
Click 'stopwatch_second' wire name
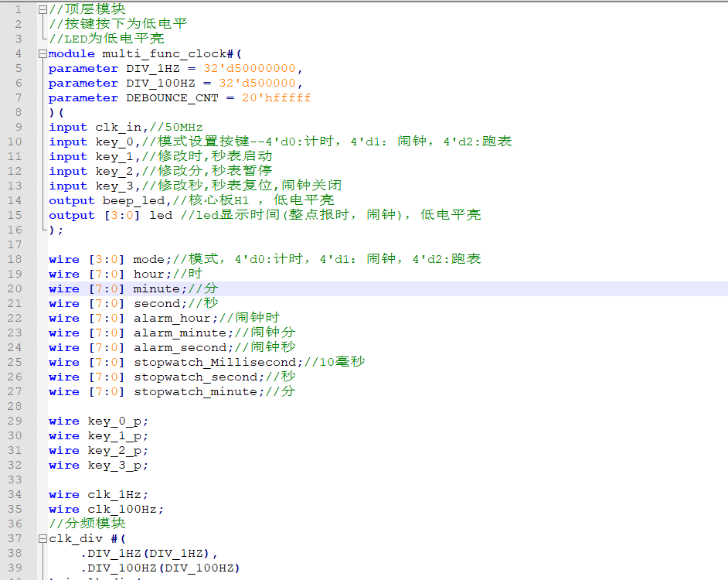pyautogui.click(x=196, y=377)
